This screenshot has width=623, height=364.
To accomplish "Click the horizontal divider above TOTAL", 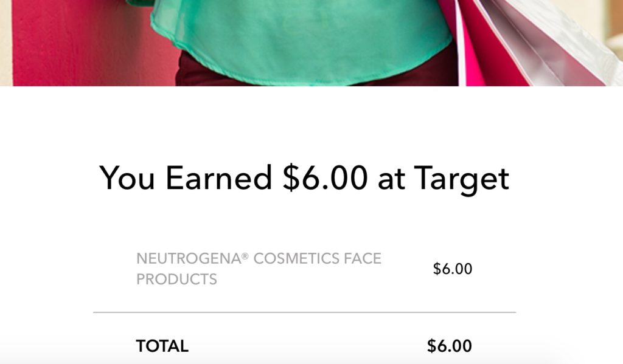I will click(x=304, y=312).
